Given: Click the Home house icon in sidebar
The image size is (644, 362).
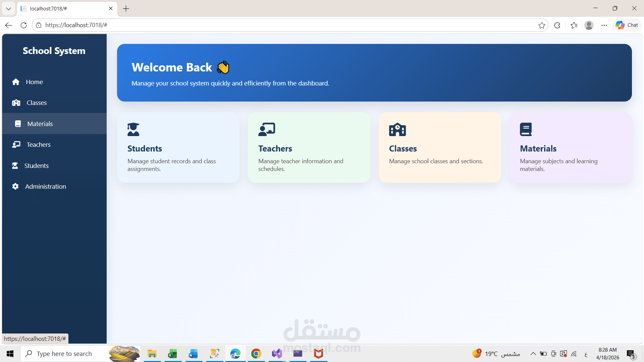Looking at the screenshot, I should tap(16, 82).
